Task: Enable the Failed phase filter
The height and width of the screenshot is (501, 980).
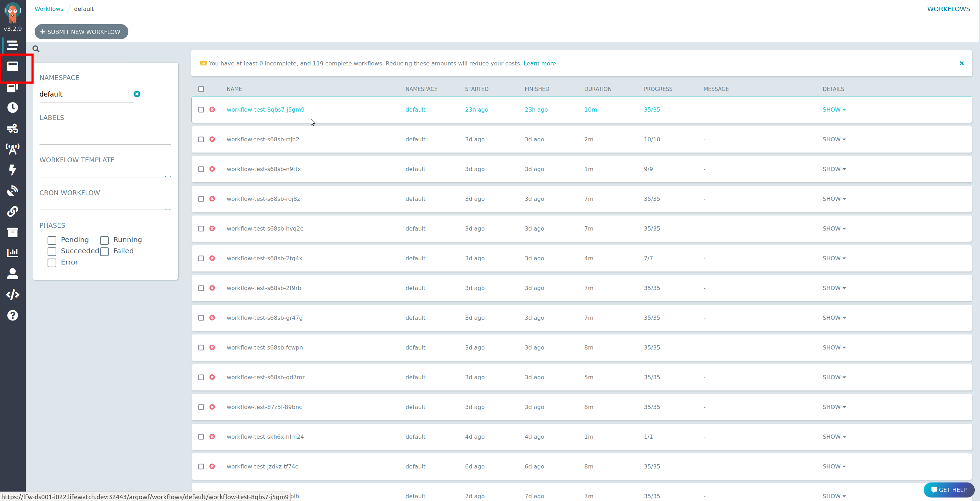Action: 105,252
